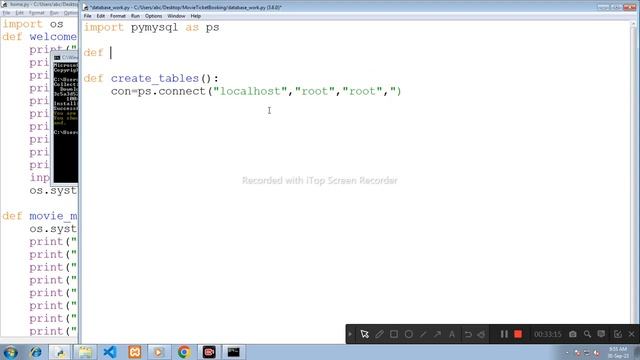Open the Format menu in home.py window
This screenshot has width=640, height=360.
pyautogui.click(x=37, y=13)
